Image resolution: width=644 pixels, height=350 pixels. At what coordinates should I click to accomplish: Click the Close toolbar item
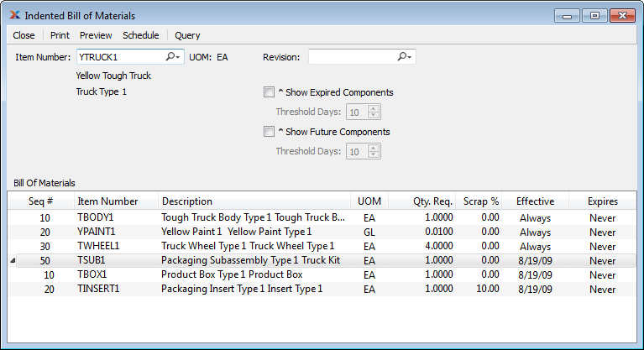click(x=24, y=35)
